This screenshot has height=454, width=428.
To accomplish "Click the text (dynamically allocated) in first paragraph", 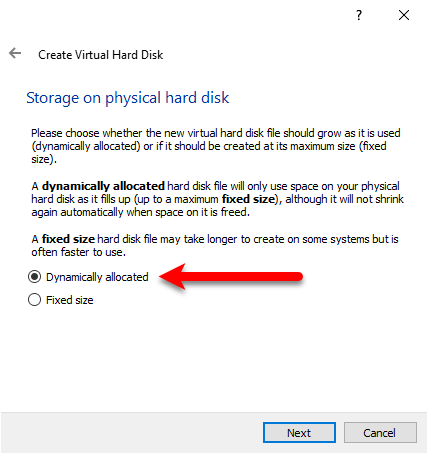I will 86,146.
